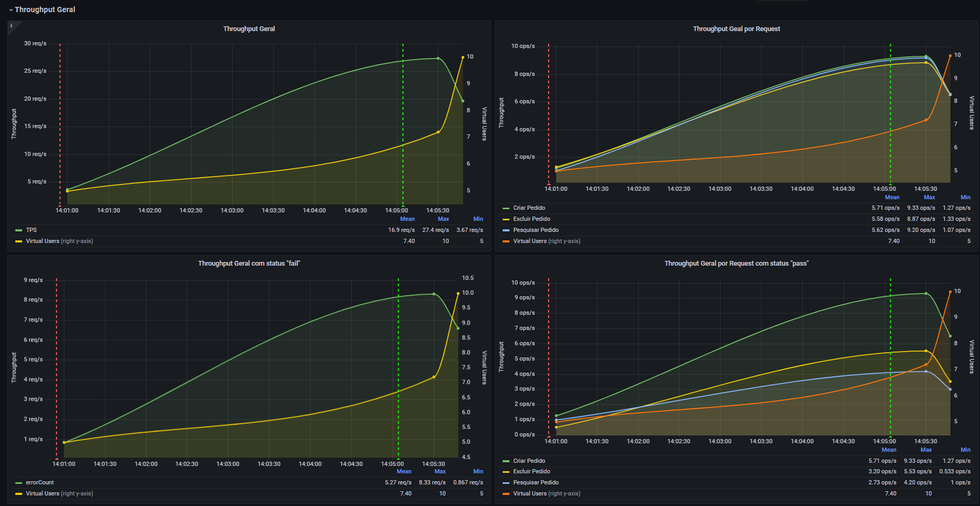The height and width of the screenshot is (506, 980).
Task: Sort Throughput Geral legend by Mean
Action: pos(407,219)
